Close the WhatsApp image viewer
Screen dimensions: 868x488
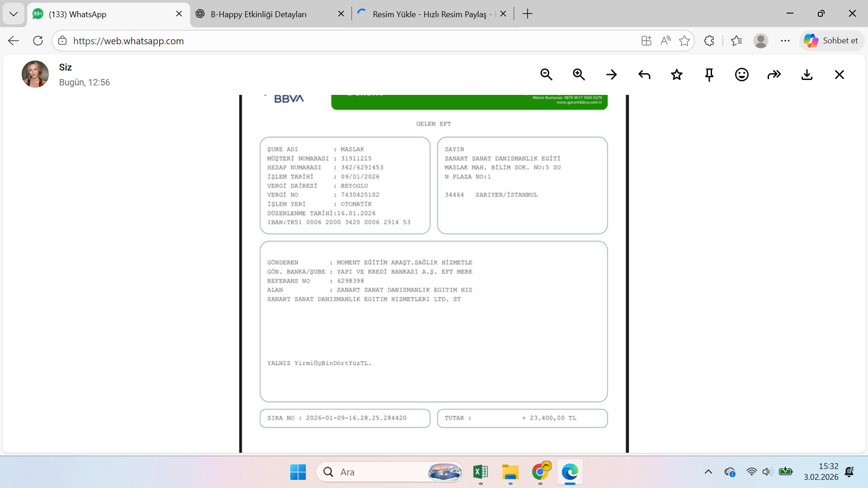(x=840, y=75)
